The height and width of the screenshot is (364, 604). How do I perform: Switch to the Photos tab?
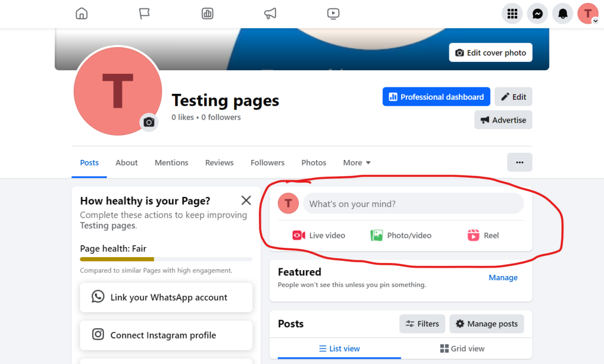point(314,163)
